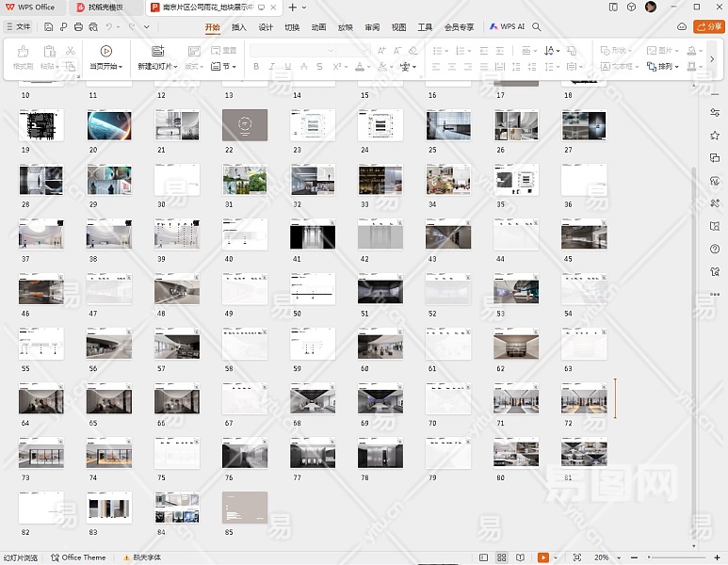Screen dimensions: 728x565
Task: Expand the 排列 arrange dropdown
Action: [x=669, y=67]
